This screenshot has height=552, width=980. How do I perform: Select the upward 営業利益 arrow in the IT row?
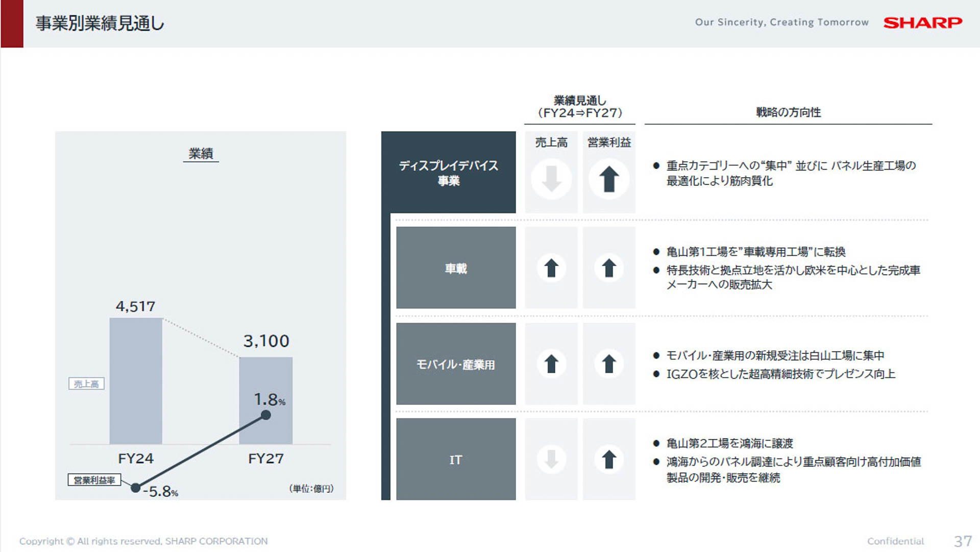(x=608, y=459)
